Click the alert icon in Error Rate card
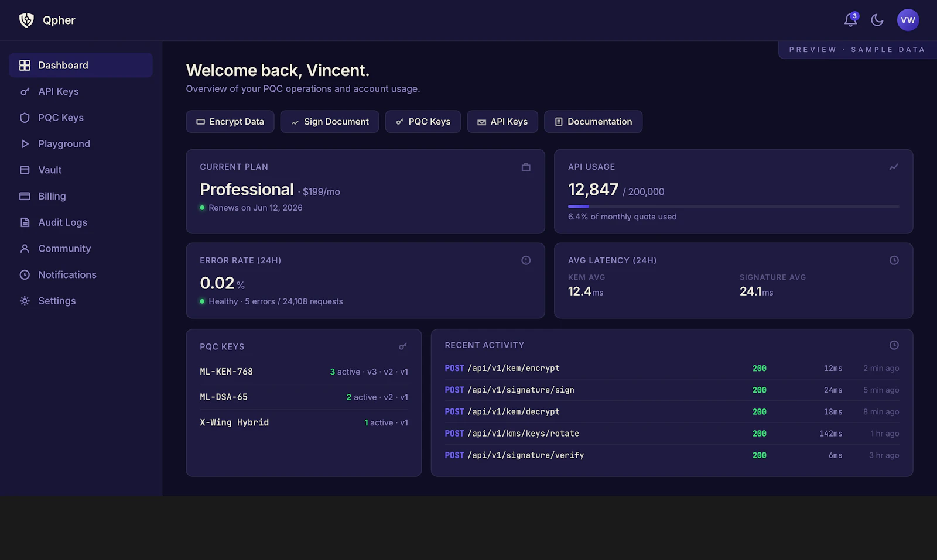Viewport: 937px width, 560px height. (526, 260)
